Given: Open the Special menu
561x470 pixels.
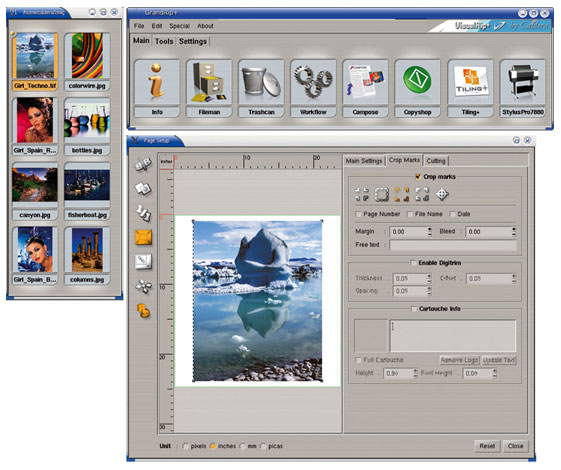Looking at the screenshot, I should click(179, 26).
